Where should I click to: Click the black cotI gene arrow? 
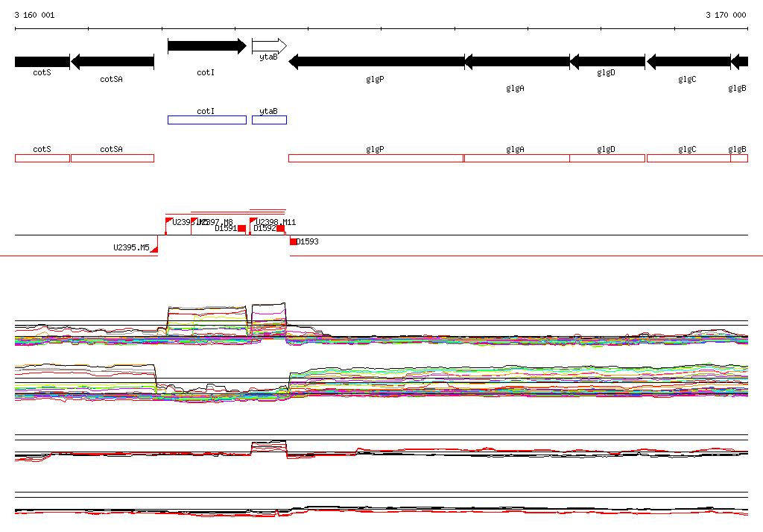point(207,46)
